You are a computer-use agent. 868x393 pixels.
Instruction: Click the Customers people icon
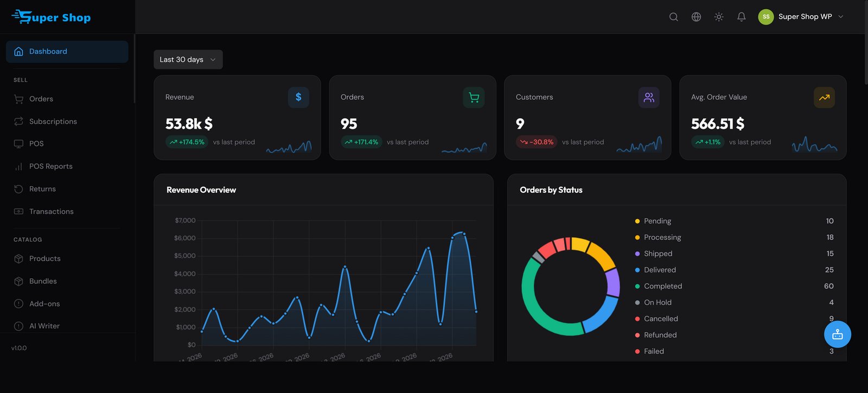[649, 98]
